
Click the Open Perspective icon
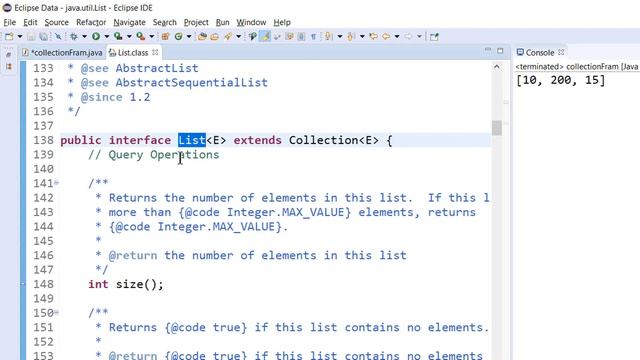[434, 36]
